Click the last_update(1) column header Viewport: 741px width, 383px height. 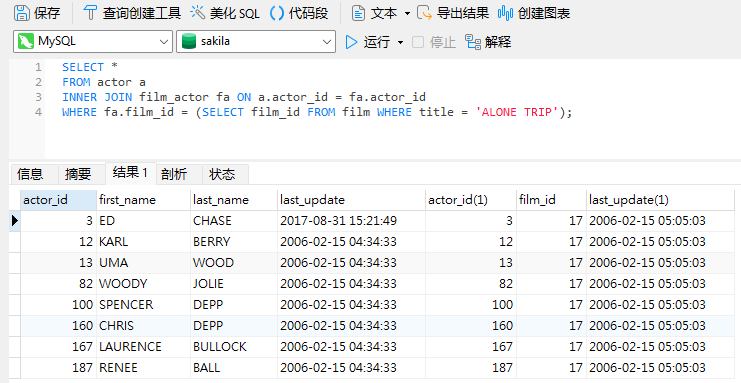pos(660,200)
